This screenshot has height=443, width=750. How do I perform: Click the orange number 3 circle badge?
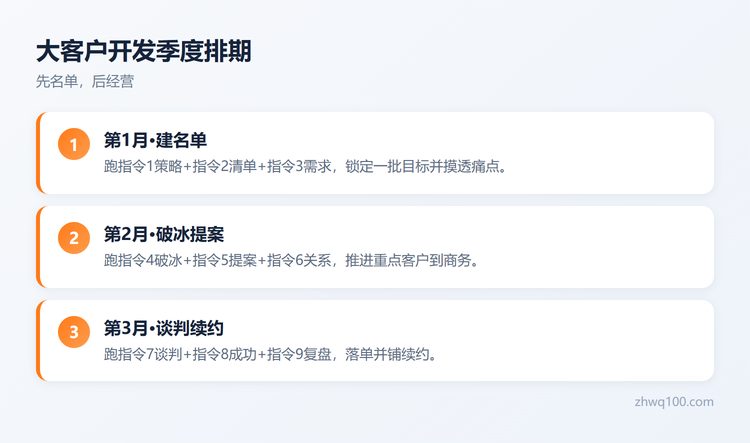(x=74, y=332)
